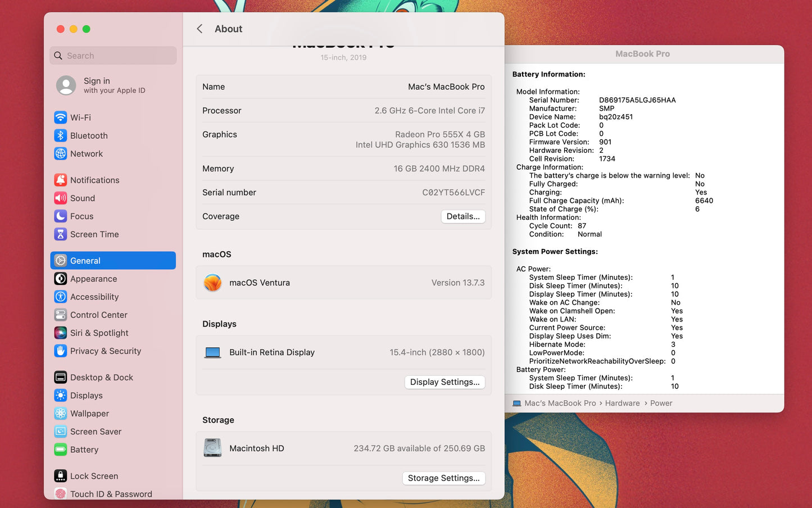Click Power in the path bar
This screenshot has width=812, height=508.
pyautogui.click(x=661, y=403)
